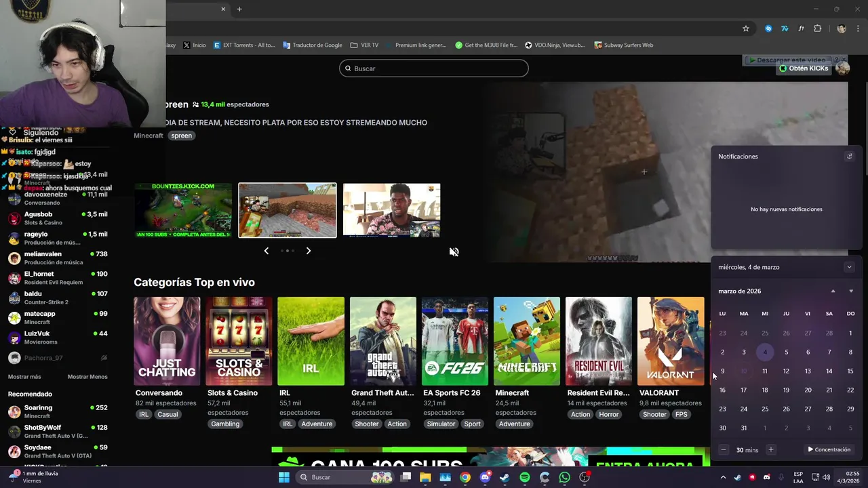Open LuizVuk channel in sidebar

[x=58, y=337]
